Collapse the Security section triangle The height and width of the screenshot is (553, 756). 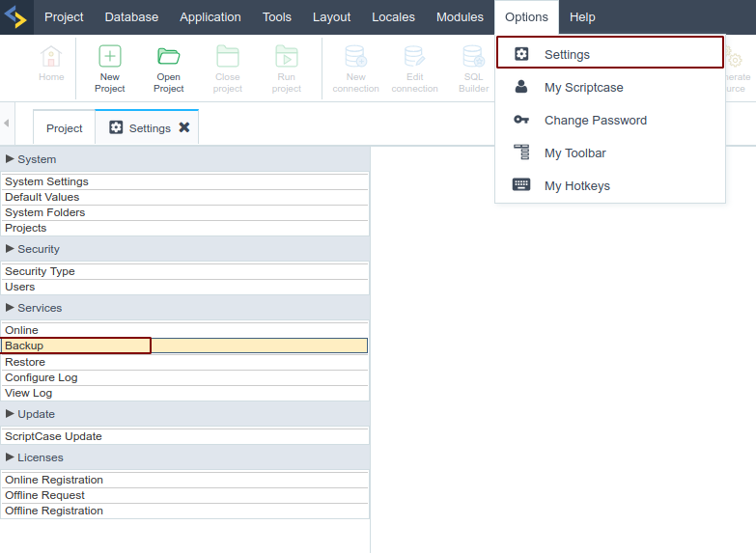(x=11, y=249)
